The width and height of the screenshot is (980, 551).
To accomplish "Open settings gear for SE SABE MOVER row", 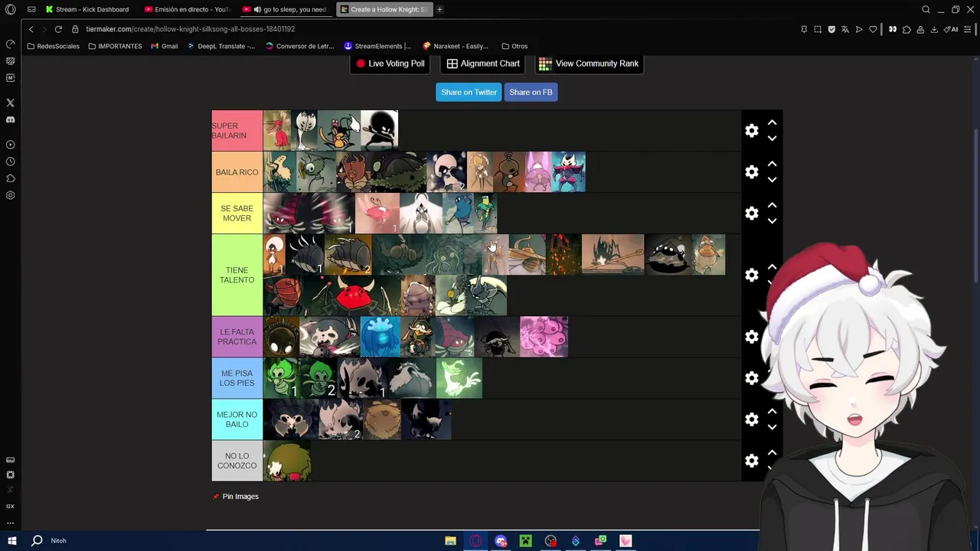I will click(x=752, y=214).
